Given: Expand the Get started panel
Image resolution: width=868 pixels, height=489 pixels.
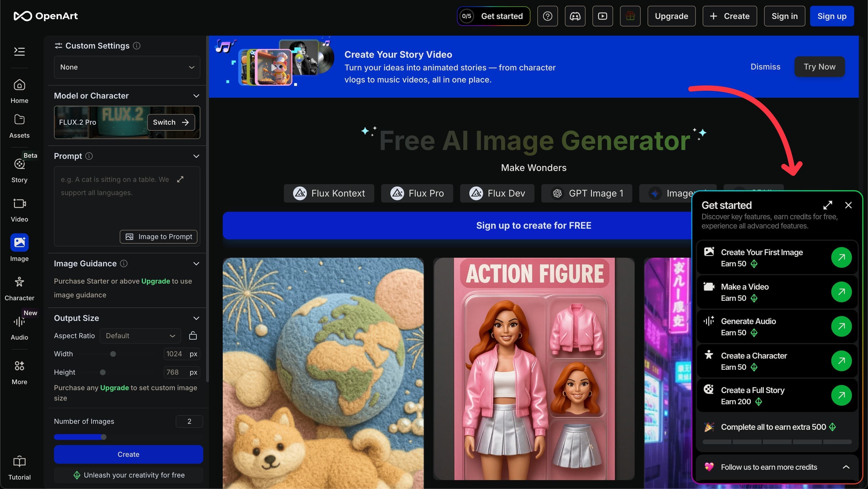Looking at the screenshot, I should point(828,205).
